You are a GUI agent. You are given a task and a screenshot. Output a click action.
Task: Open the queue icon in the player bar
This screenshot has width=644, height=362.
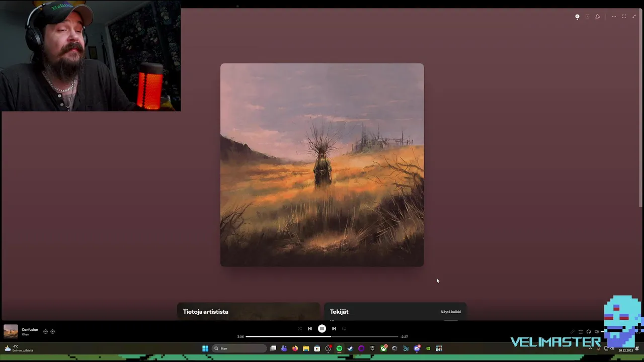click(x=580, y=331)
